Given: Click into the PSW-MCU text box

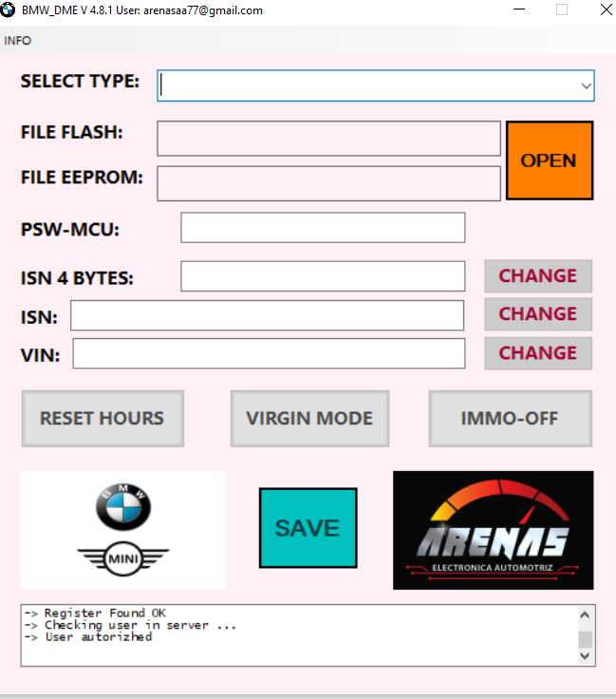Looking at the screenshot, I should coord(323,228).
